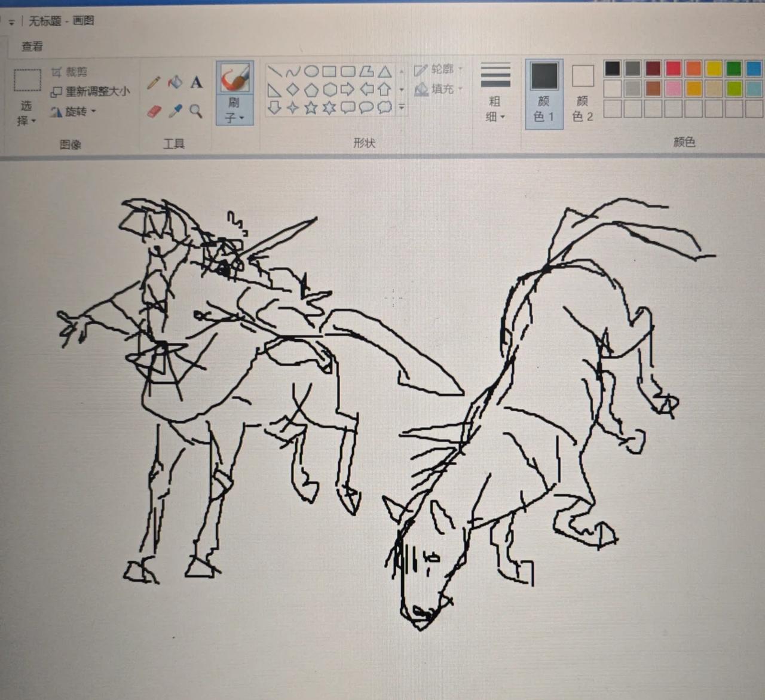The width and height of the screenshot is (765, 700).
Task: Pick the lime green color swatch
Action: [x=734, y=89]
